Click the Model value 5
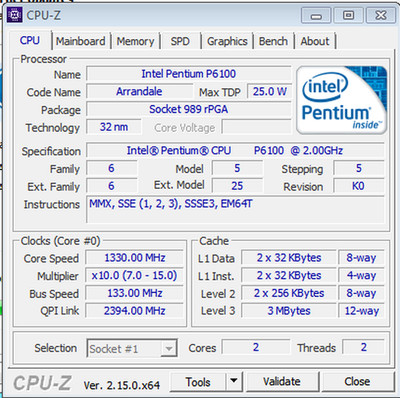 point(237,168)
